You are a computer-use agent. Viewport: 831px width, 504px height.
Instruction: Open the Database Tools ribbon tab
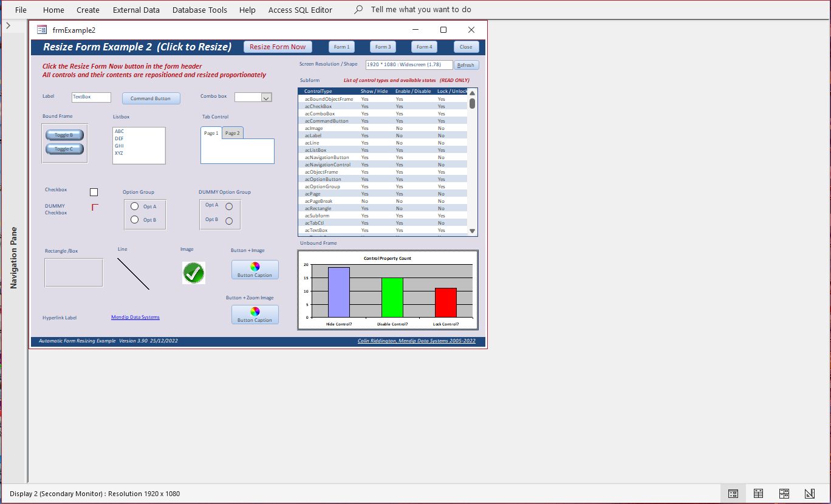pos(200,10)
